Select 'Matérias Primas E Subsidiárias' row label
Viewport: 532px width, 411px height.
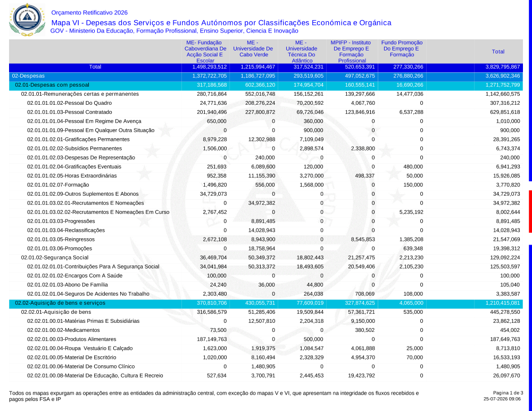pos(83,321)
